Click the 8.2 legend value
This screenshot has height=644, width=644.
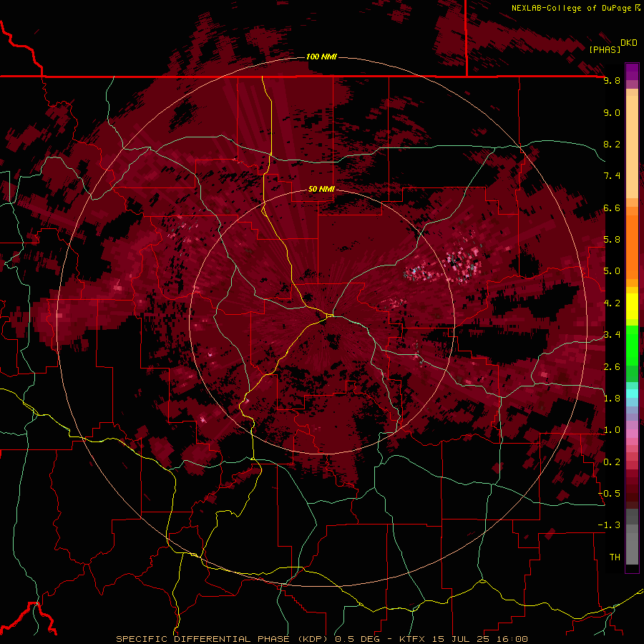[612, 144]
